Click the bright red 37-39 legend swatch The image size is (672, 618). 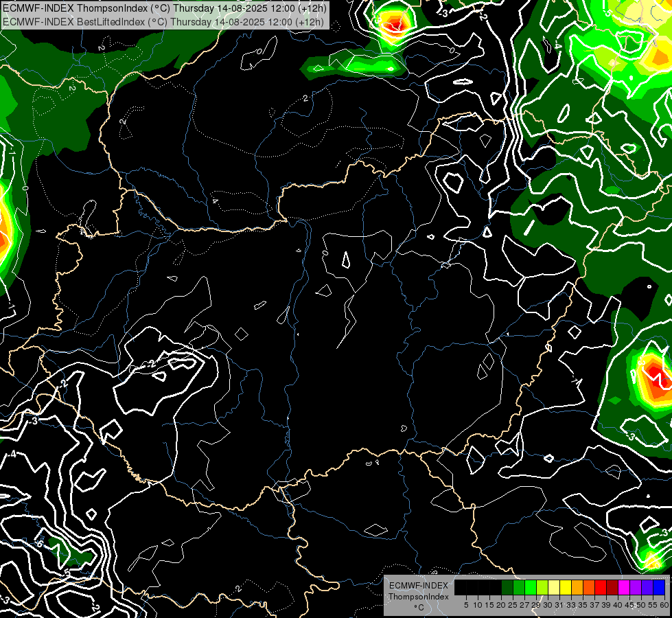601,587
